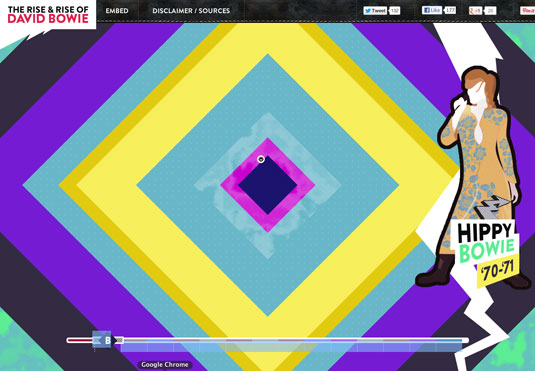Click the '70-'71 year tag
Screen dimensions: 535x371
[498, 271]
